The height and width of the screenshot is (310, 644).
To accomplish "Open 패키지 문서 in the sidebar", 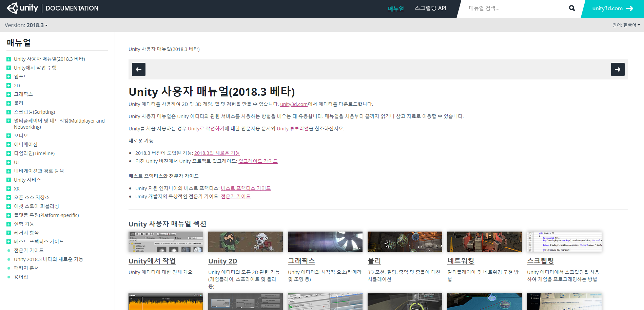I will (26, 268).
